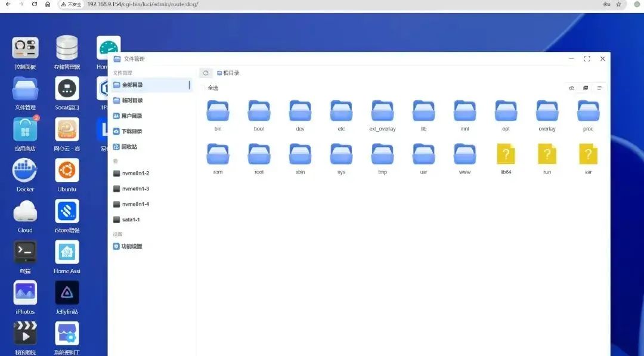Launch 文件管理 from the desktop

(25, 89)
